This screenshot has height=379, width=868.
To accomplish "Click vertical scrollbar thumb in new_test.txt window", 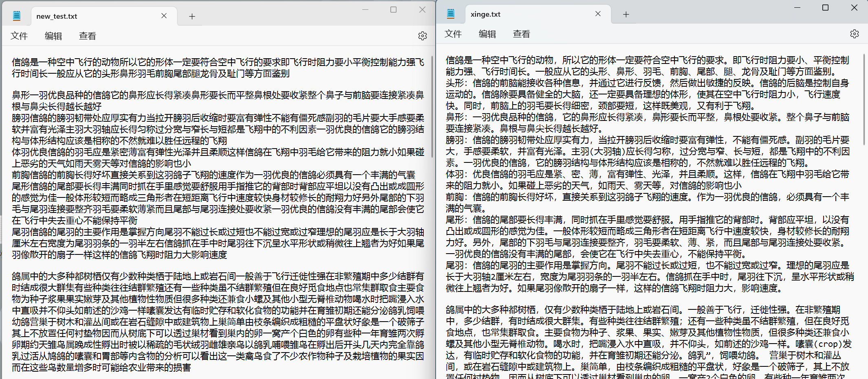I will tap(432, 107).
